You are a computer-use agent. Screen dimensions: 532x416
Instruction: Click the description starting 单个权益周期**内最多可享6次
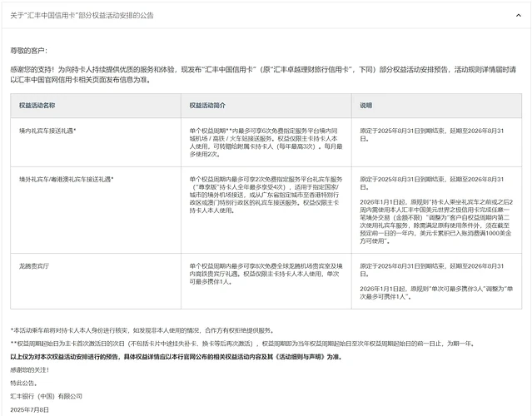266,142
